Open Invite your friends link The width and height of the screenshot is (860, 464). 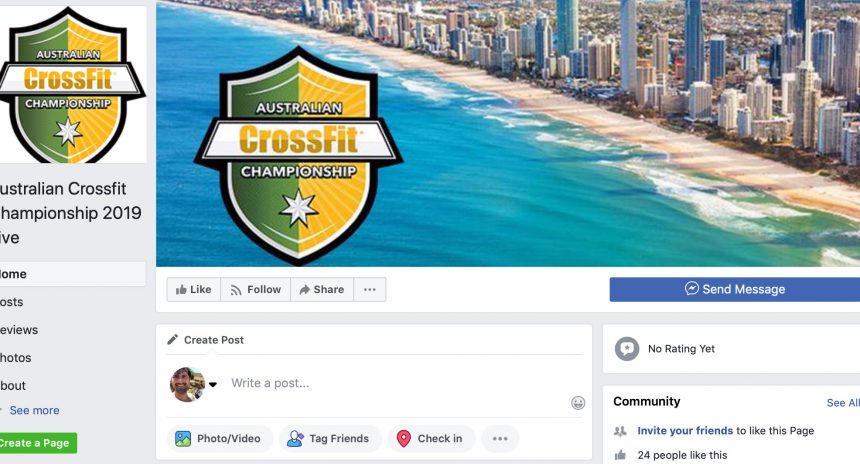pos(685,431)
